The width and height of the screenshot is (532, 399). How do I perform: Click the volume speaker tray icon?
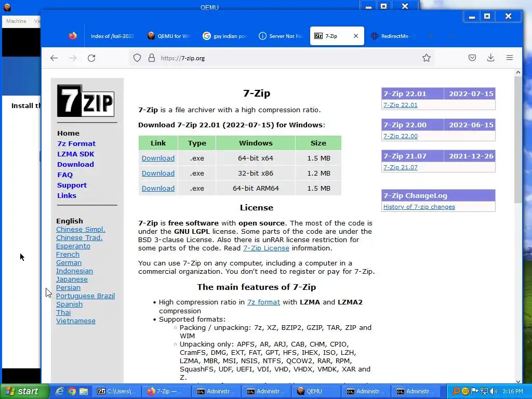click(x=494, y=391)
